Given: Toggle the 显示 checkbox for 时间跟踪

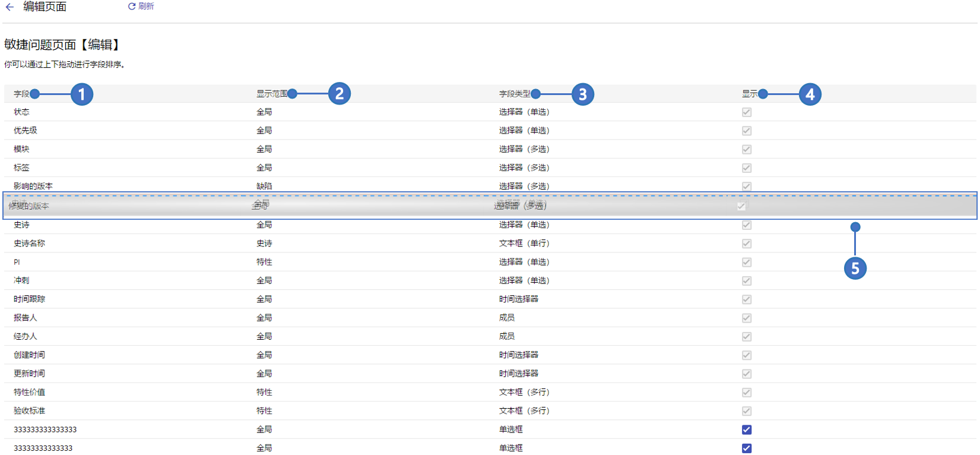Looking at the screenshot, I should [x=747, y=299].
